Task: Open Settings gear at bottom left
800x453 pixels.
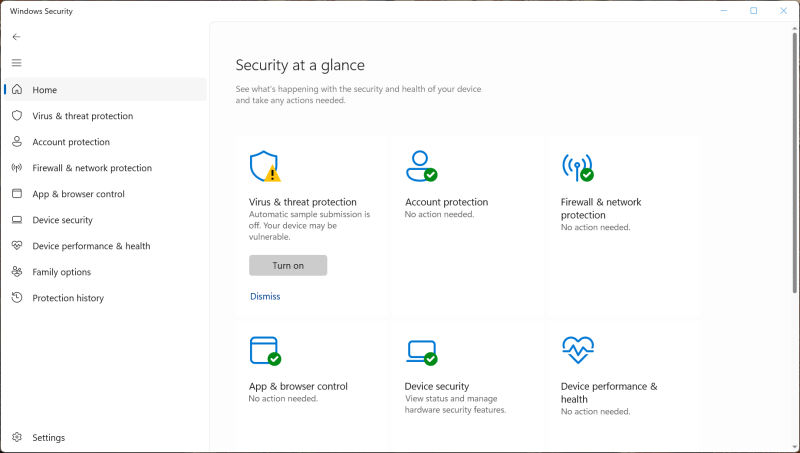Action: click(17, 438)
